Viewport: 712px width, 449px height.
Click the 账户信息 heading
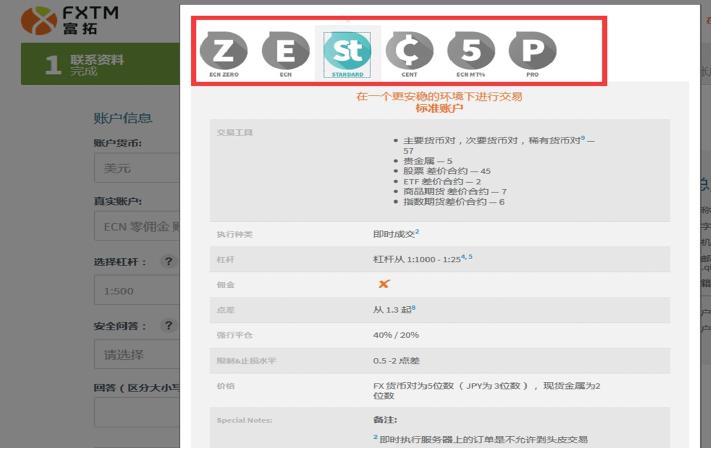pos(123,118)
